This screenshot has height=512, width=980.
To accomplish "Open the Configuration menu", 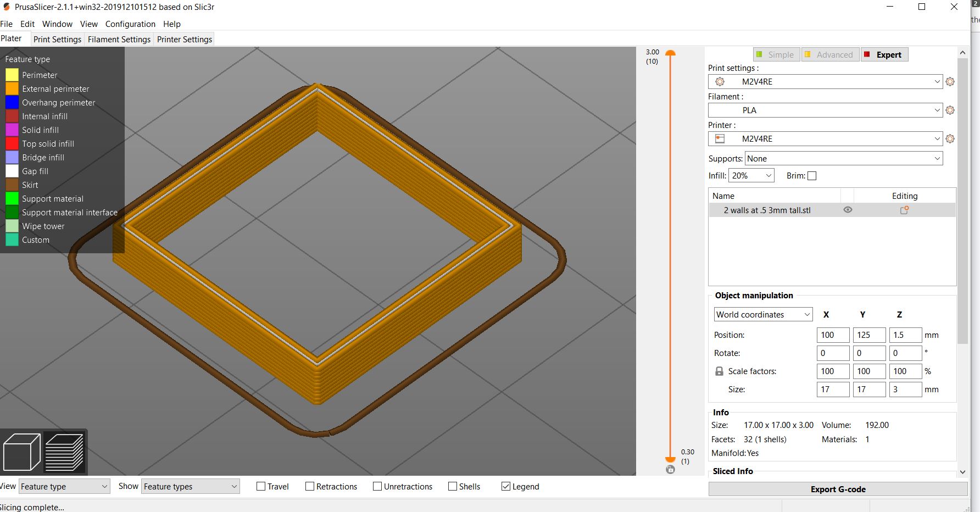I will [x=130, y=24].
